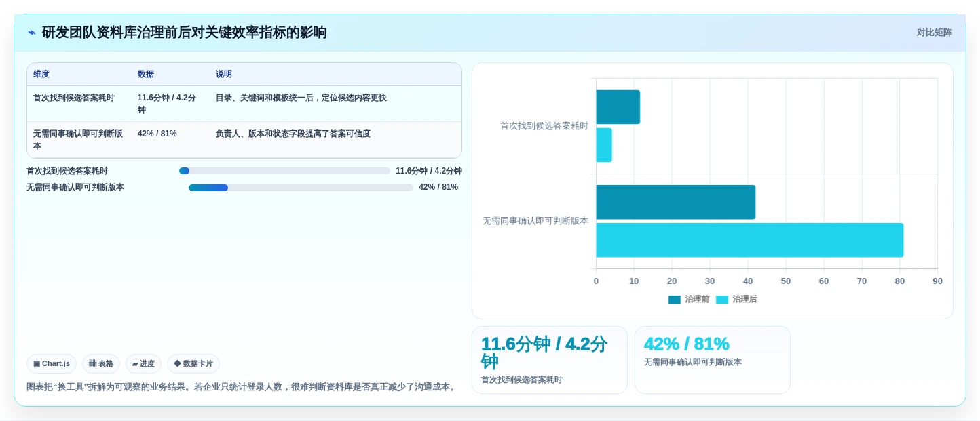
Task: Click the 数据 column header
Action: click(x=145, y=74)
